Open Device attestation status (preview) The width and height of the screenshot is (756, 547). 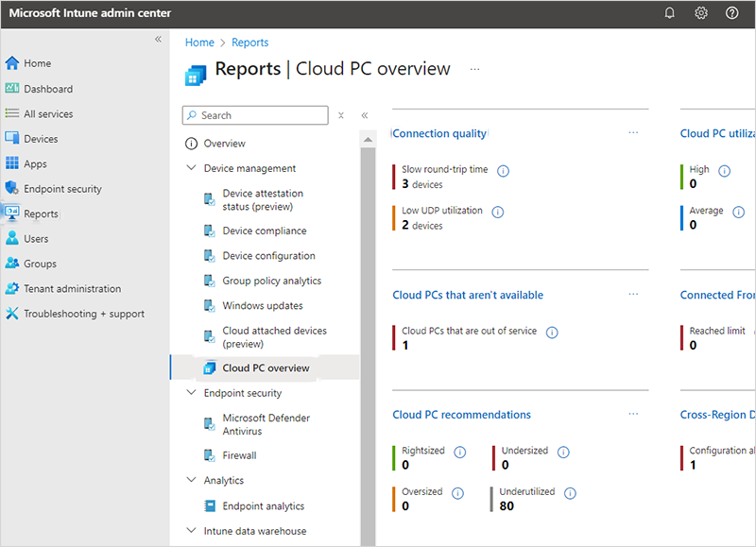pyautogui.click(x=265, y=199)
